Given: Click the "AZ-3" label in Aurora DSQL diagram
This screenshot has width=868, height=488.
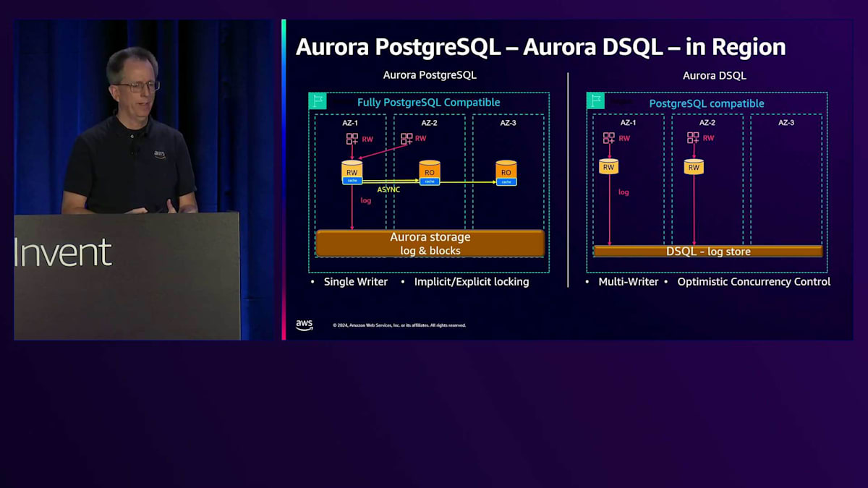Looking at the screenshot, I should tap(786, 123).
